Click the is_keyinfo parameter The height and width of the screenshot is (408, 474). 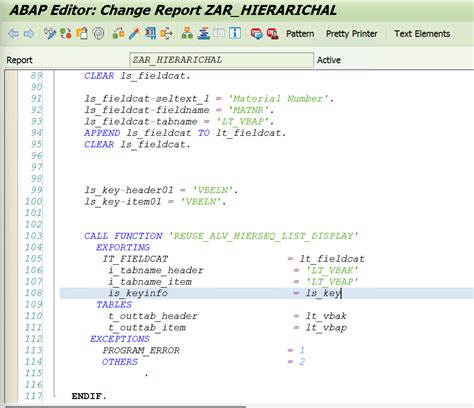pos(138,293)
